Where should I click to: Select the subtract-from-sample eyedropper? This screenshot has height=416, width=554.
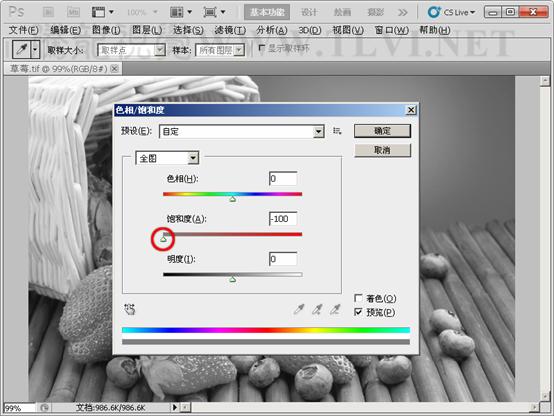click(335, 310)
